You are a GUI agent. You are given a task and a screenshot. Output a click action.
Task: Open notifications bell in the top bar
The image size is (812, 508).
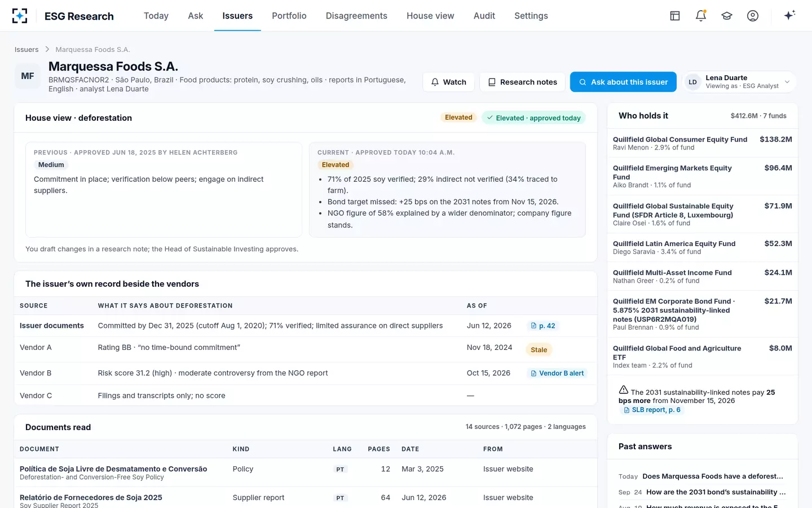[701, 16]
